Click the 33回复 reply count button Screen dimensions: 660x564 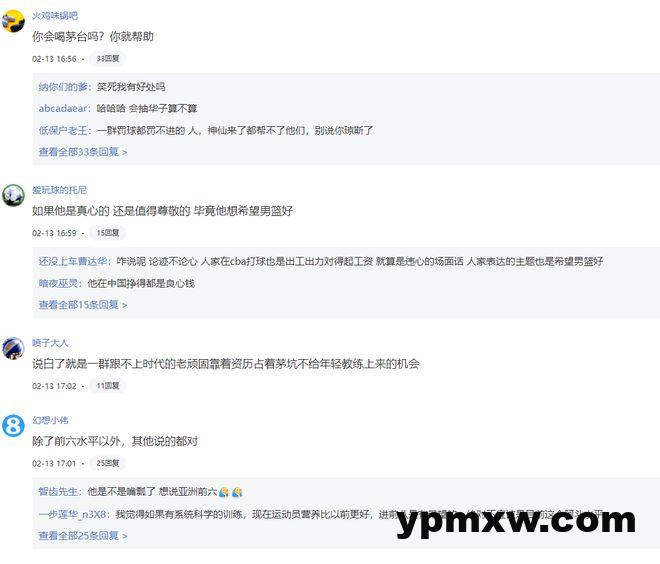pos(108,59)
